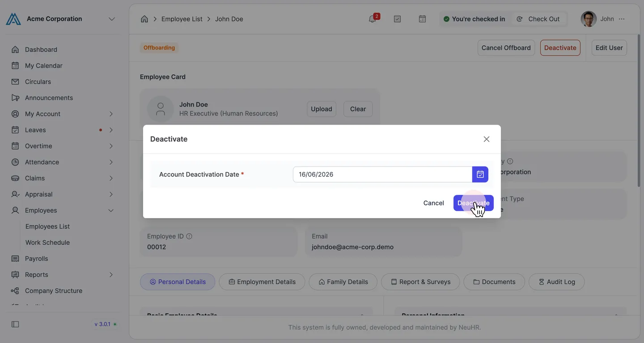Screen dimensions: 644x343
Task: Cancel the deactivation dialog
Action: [434, 203]
